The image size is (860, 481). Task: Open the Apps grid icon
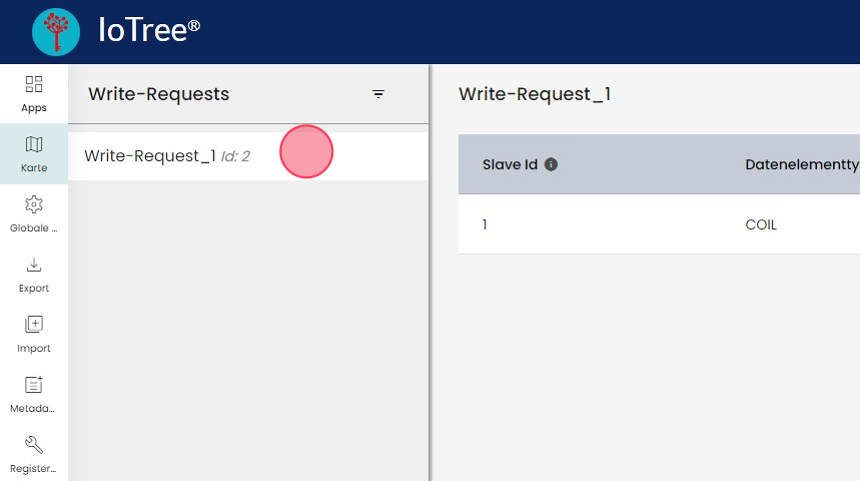34,85
